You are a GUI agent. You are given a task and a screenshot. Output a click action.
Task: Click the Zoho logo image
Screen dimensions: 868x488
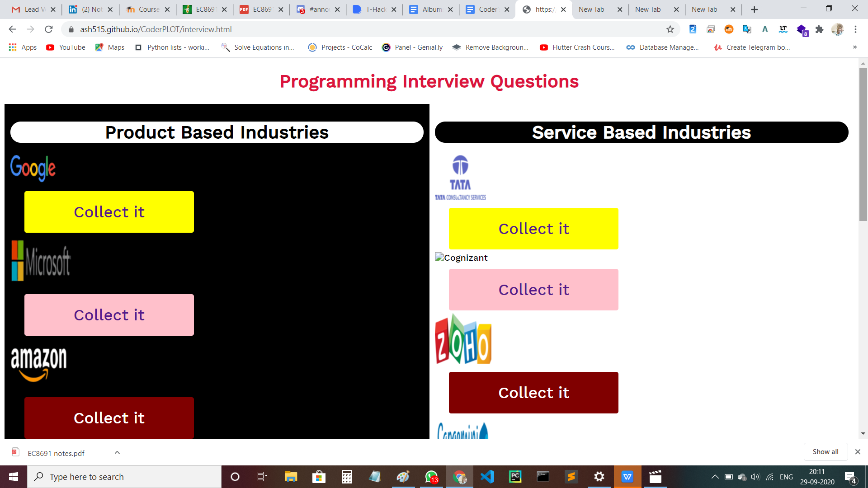tap(463, 340)
